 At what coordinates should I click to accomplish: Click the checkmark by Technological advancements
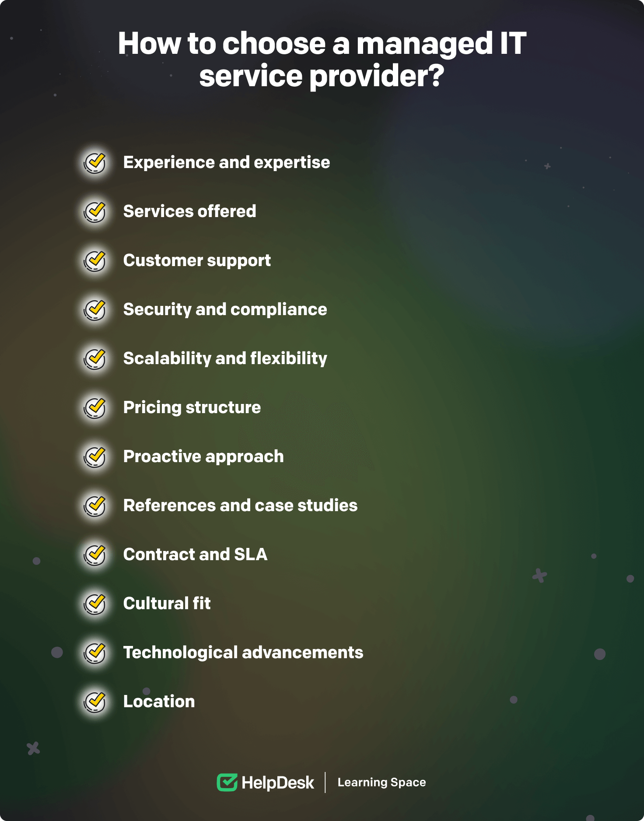coord(95,653)
